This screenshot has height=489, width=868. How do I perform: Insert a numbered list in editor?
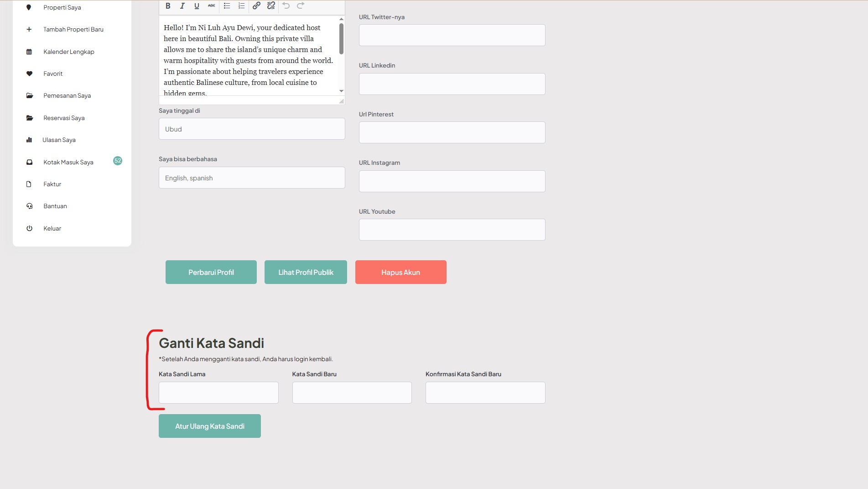coord(241,6)
